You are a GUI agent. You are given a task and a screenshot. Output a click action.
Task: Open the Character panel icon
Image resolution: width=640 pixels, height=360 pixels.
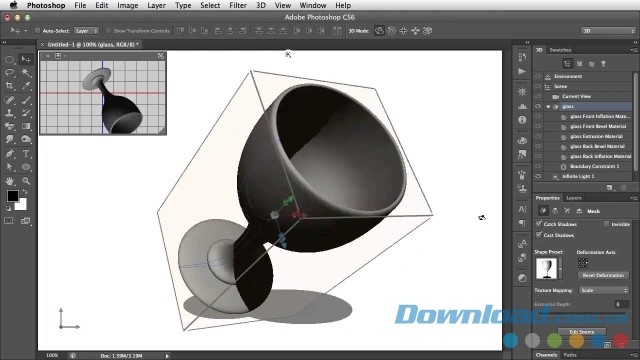coord(522,209)
